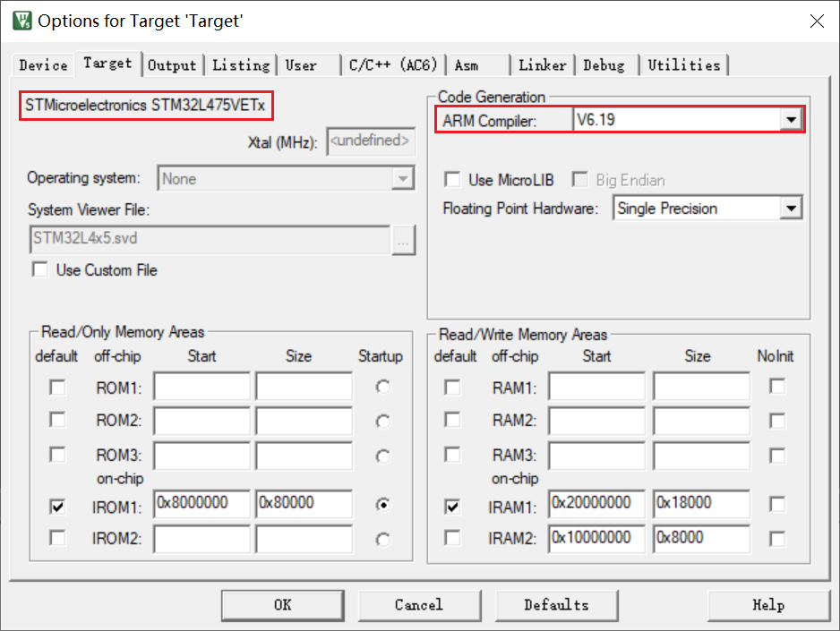Open the Operating system dropdown

tap(403, 178)
